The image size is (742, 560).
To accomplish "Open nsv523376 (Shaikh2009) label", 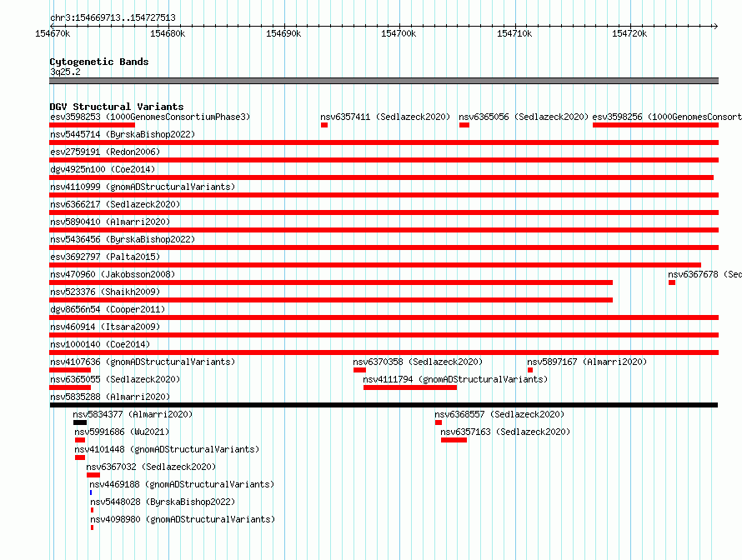I will tap(105, 292).
